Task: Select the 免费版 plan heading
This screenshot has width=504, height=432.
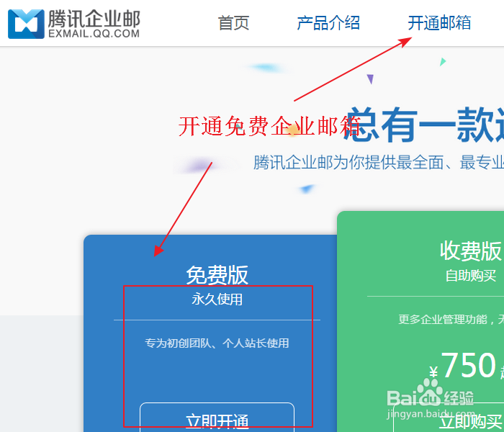Action: (217, 275)
